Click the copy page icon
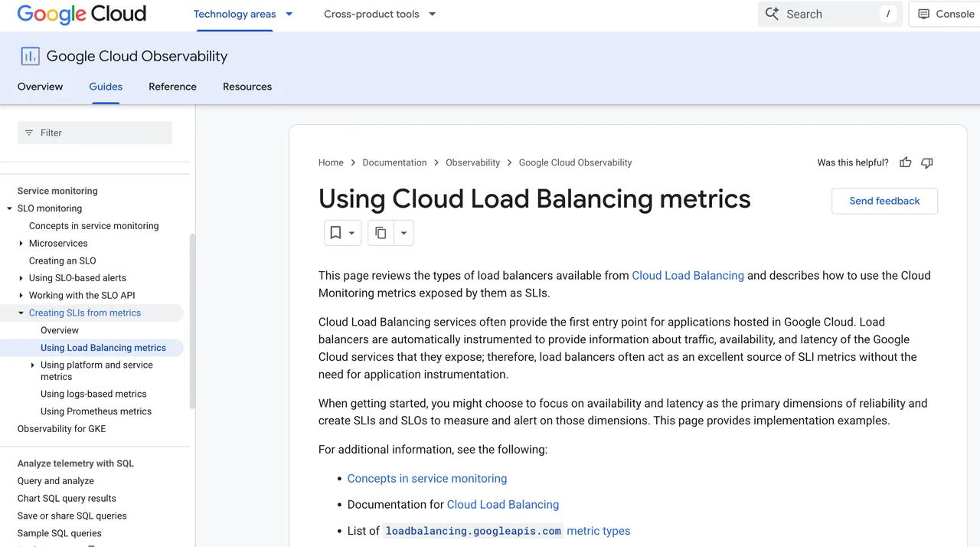 pyautogui.click(x=381, y=233)
